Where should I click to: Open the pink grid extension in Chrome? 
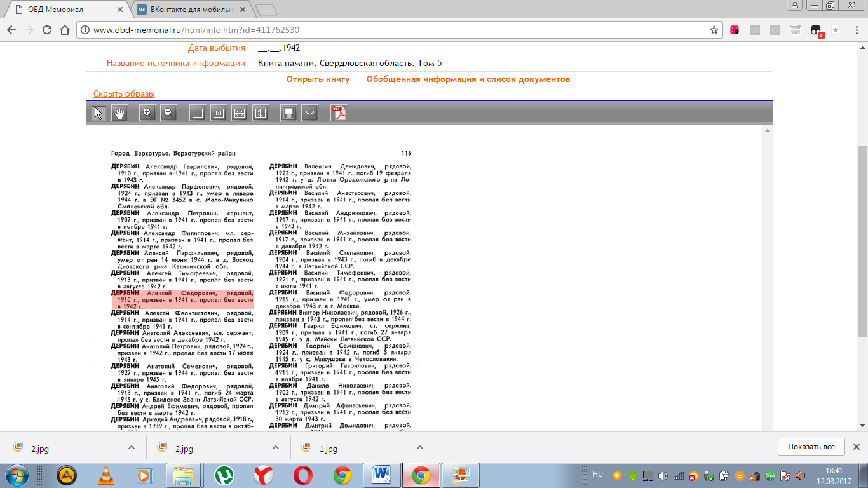735,30
